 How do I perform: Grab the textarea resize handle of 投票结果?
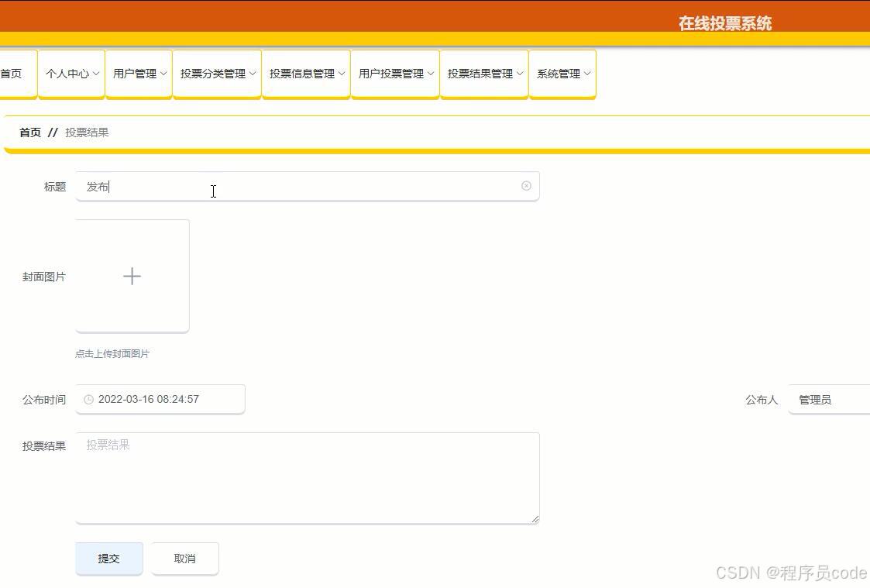535,519
